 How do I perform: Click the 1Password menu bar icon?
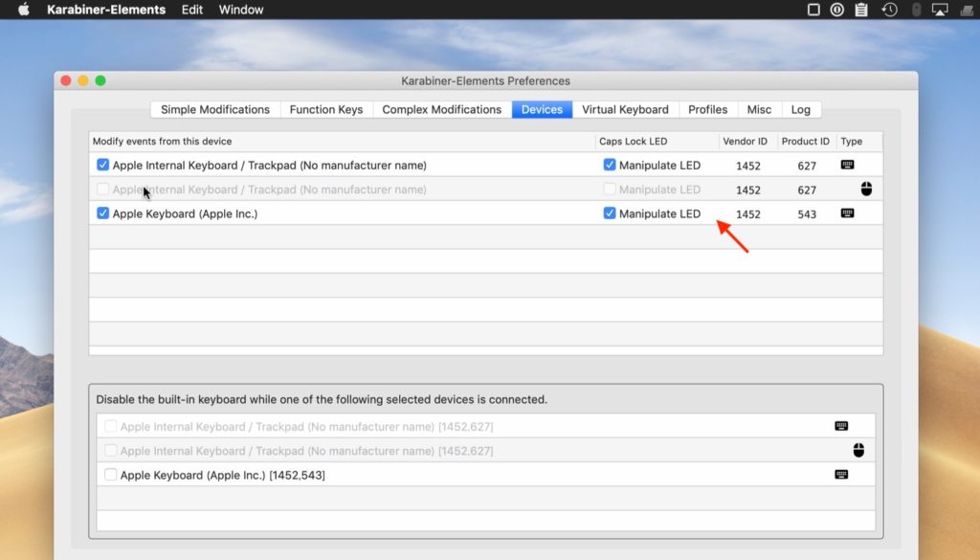pyautogui.click(x=837, y=10)
